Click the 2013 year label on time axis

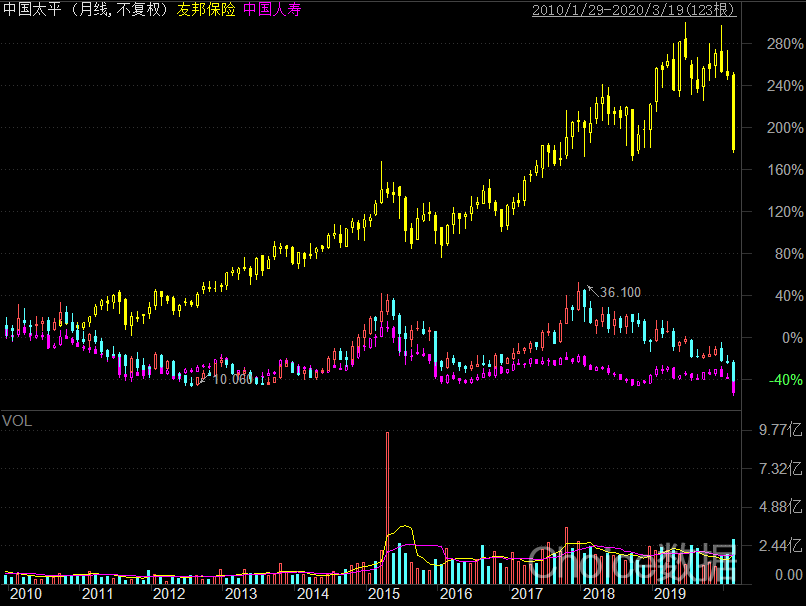coord(241,594)
